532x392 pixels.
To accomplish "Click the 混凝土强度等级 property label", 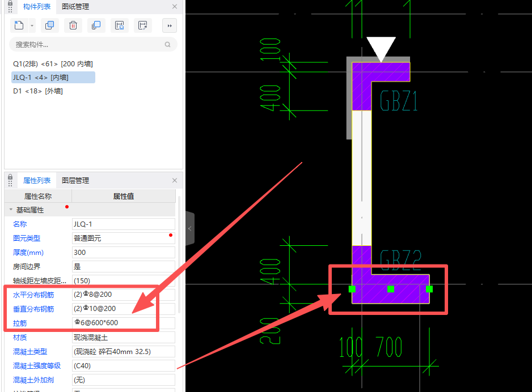I will pos(37,366).
